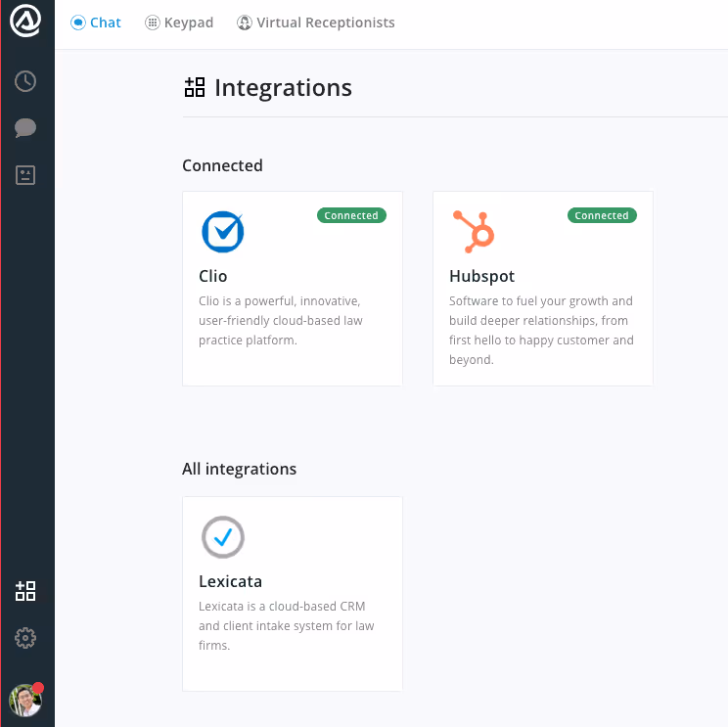
Task: Click the Chat bubble icon in the top bar
Action: [x=78, y=23]
